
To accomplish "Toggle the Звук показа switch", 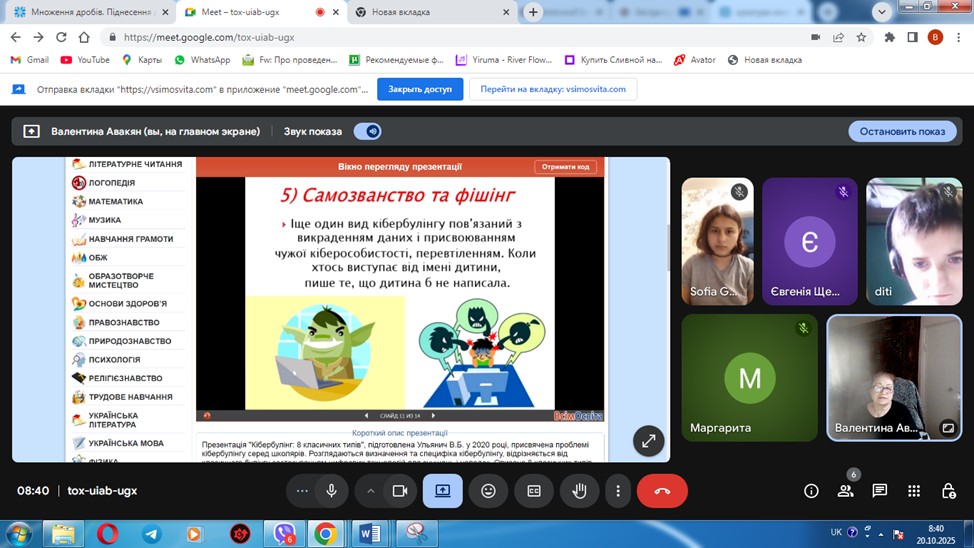I will pos(367,131).
